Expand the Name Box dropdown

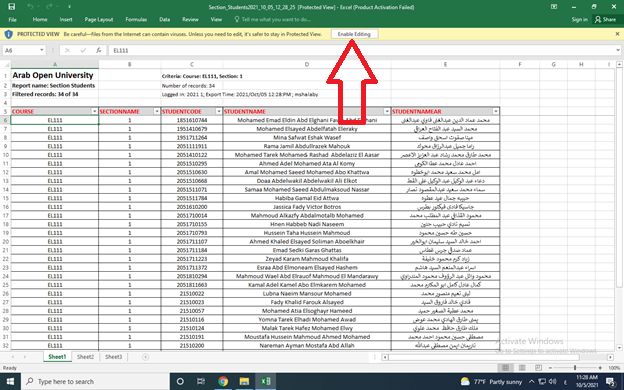pos(42,50)
